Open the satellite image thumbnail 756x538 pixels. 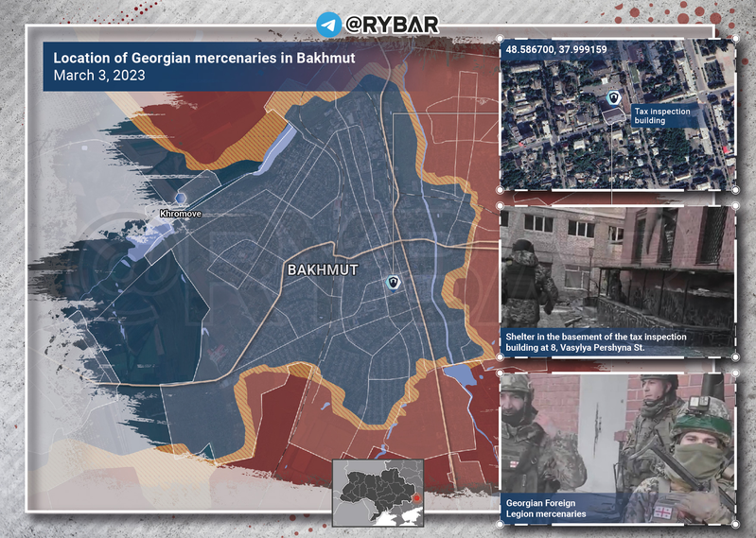coord(617,113)
